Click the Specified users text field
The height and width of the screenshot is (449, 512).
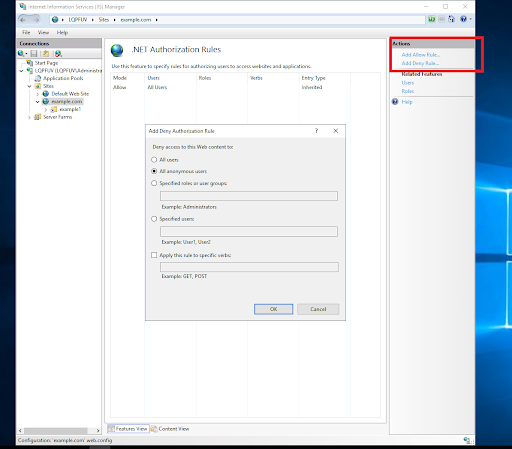pos(249,231)
